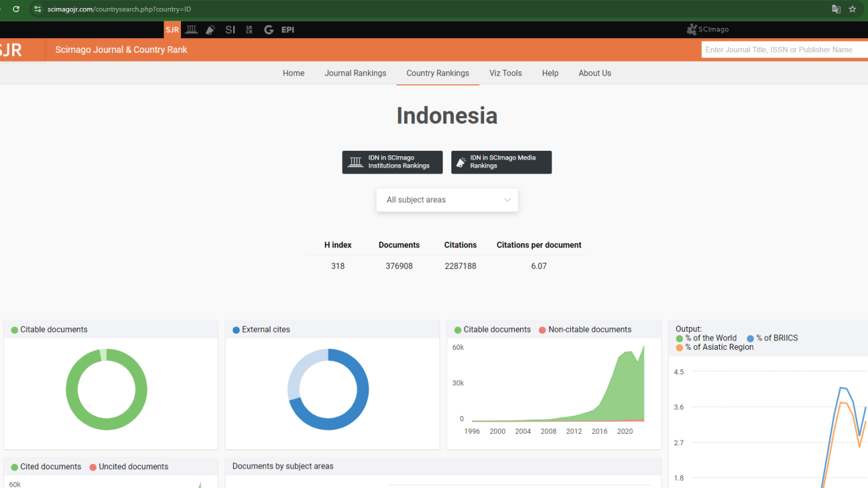Toggle the Cited documents legend item
This screenshot has width=868, height=488.
46,467
